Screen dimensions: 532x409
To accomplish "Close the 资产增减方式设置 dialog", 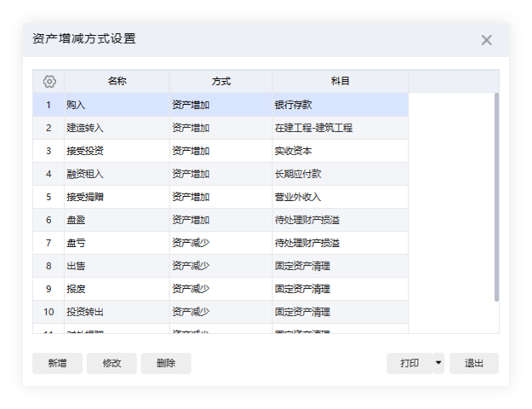I will point(486,40).
